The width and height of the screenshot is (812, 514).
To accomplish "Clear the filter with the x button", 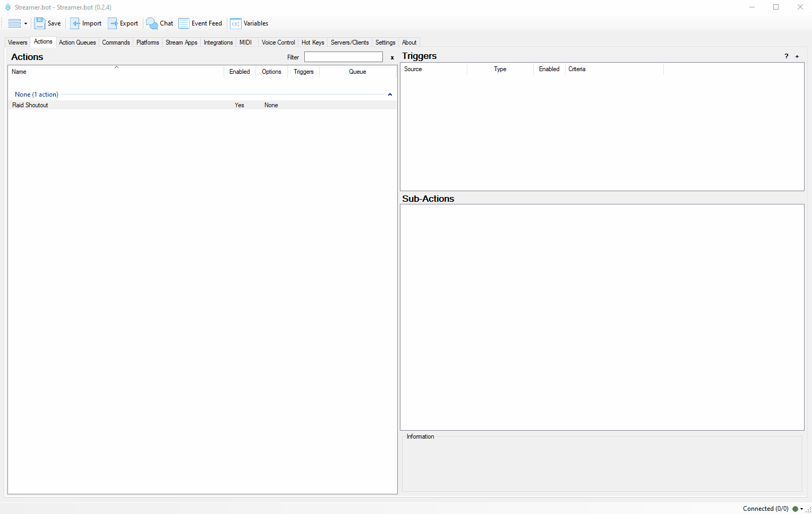I will (392, 57).
